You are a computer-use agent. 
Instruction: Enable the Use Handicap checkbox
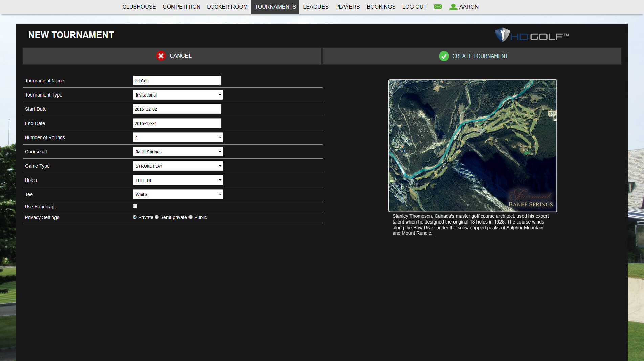(135, 206)
